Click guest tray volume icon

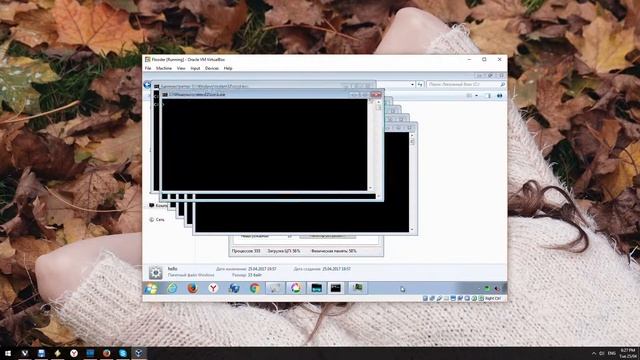496,288
